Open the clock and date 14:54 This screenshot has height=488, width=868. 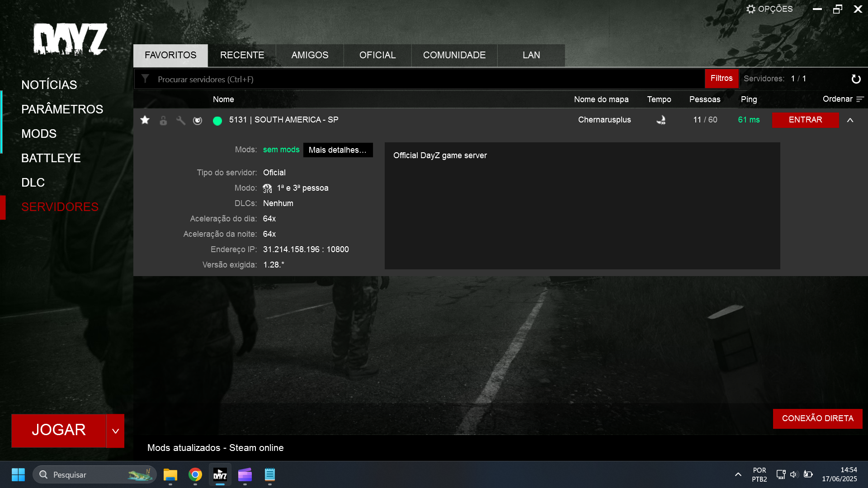pos(840,474)
